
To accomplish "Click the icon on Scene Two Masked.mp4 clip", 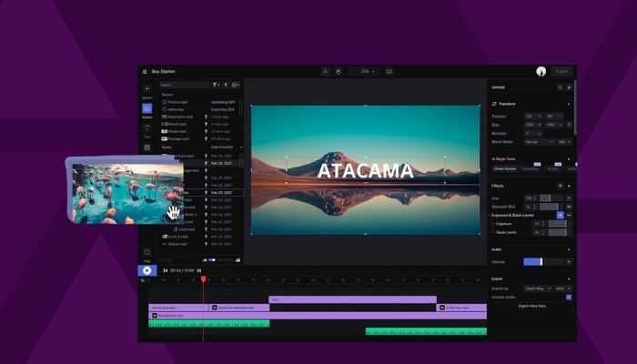I will click(x=215, y=308).
